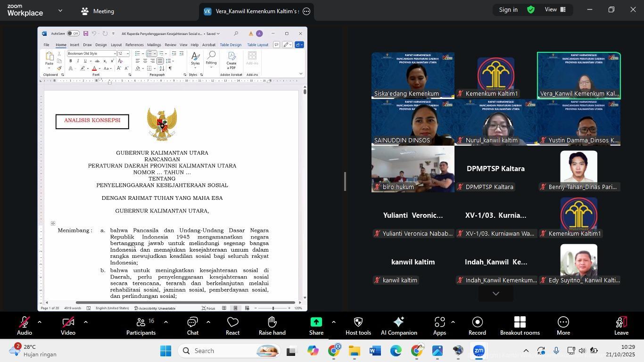Turn on the Video camera

coord(68,326)
